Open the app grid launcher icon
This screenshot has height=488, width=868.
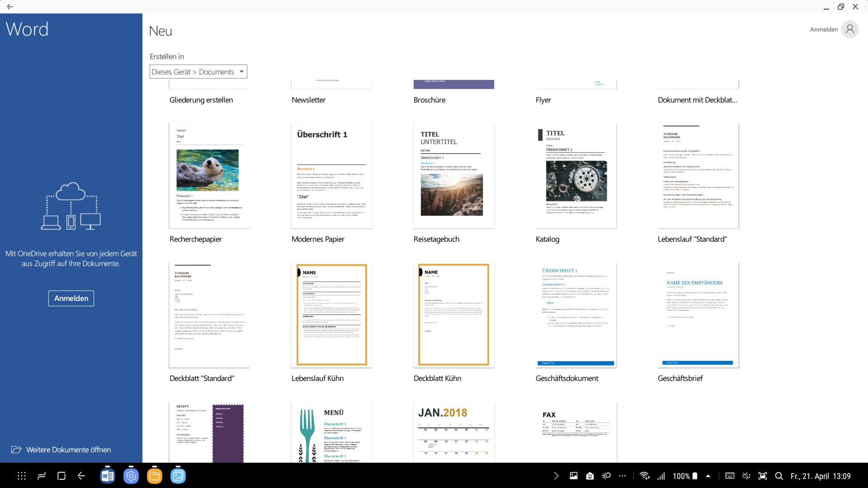coord(22,476)
